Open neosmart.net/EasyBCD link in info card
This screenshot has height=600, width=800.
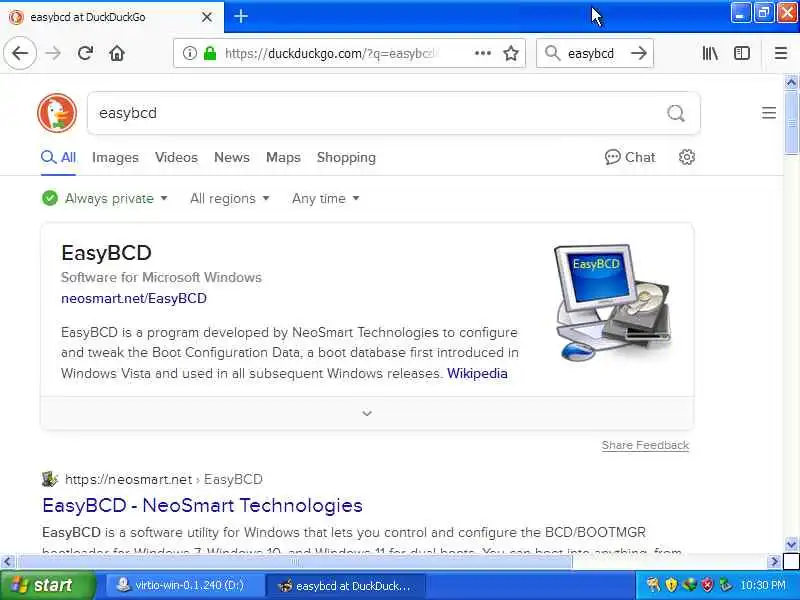pyautogui.click(x=134, y=298)
